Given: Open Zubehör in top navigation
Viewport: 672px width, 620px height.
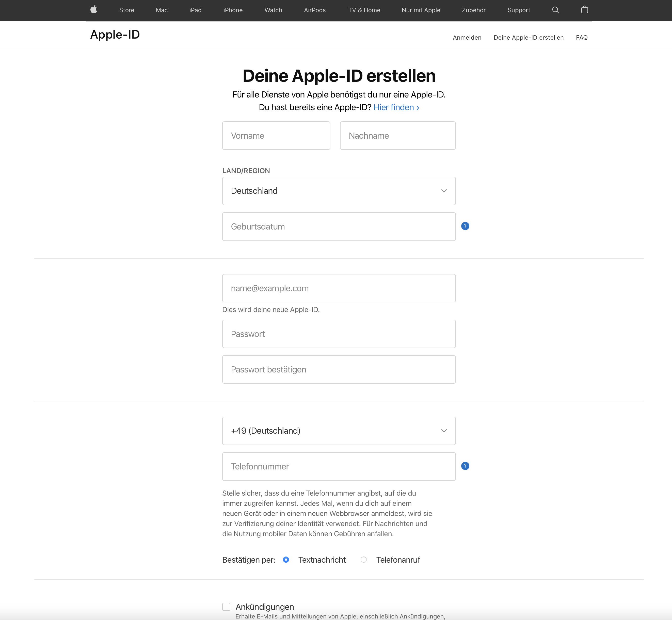Looking at the screenshot, I should pos(474,10).
